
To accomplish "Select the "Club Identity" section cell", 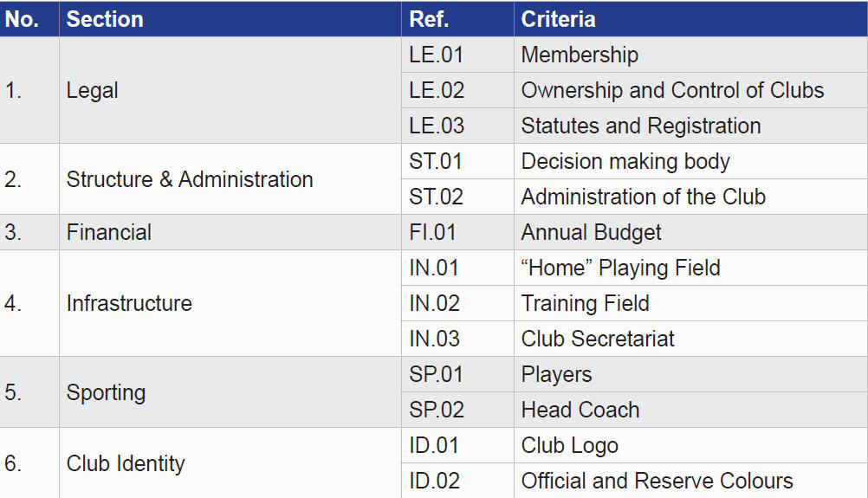I will pos(126,463).
